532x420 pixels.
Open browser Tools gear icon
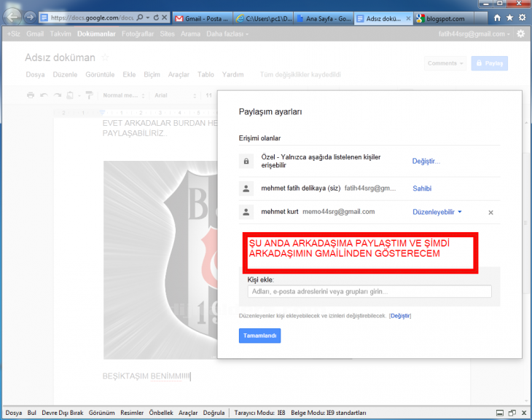coord(522,17)
